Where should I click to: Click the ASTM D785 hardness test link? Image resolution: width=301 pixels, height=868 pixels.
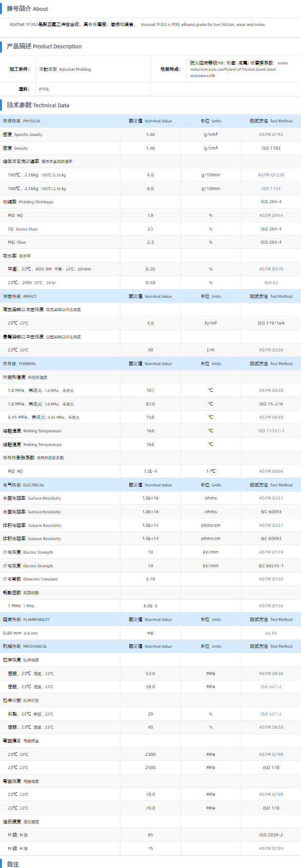(x=271, y=849)
